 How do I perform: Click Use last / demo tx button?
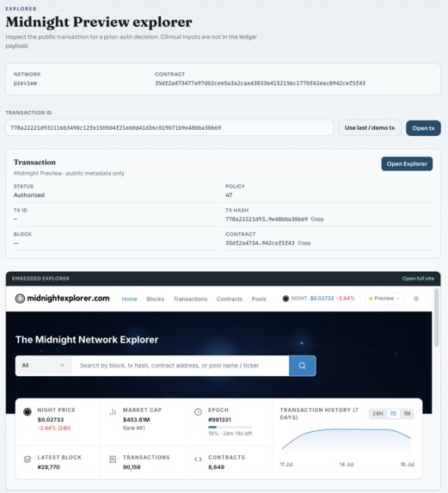370,128
